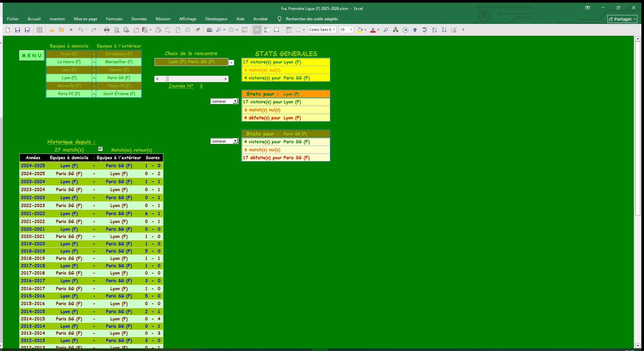Click the font color red A icon
The width and height of the screenshot is (644, 351).
pyautogui.click(x=373, y=30)
